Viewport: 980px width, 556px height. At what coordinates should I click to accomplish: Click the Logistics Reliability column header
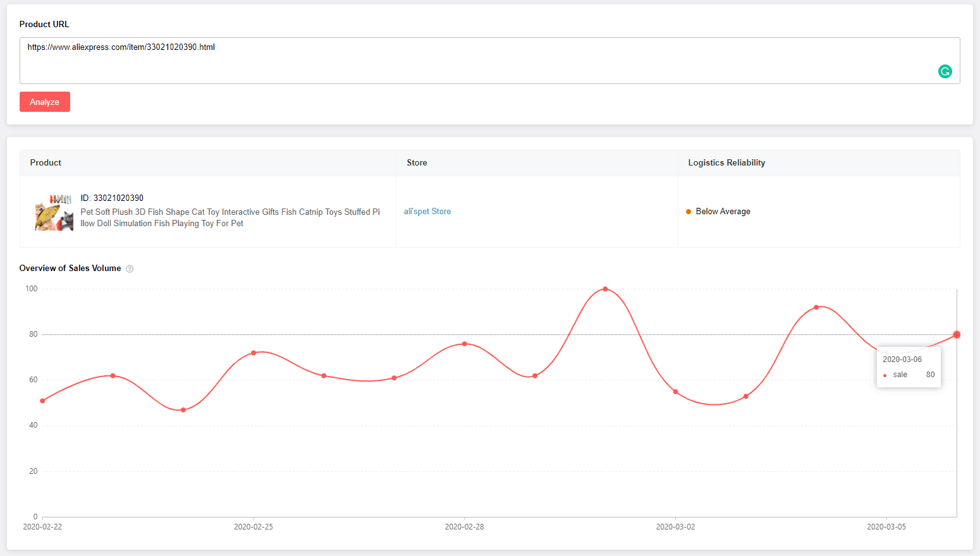726,162
